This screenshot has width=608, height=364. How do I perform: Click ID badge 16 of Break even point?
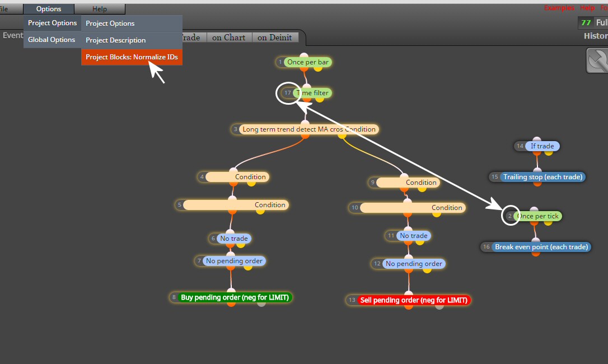[487, 247]
